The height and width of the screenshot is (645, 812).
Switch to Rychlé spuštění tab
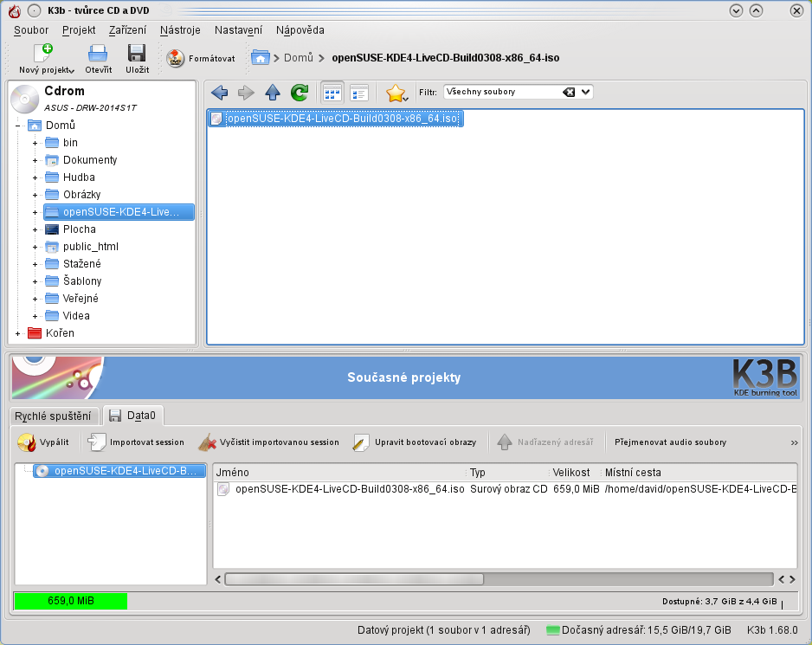point(53,416)
